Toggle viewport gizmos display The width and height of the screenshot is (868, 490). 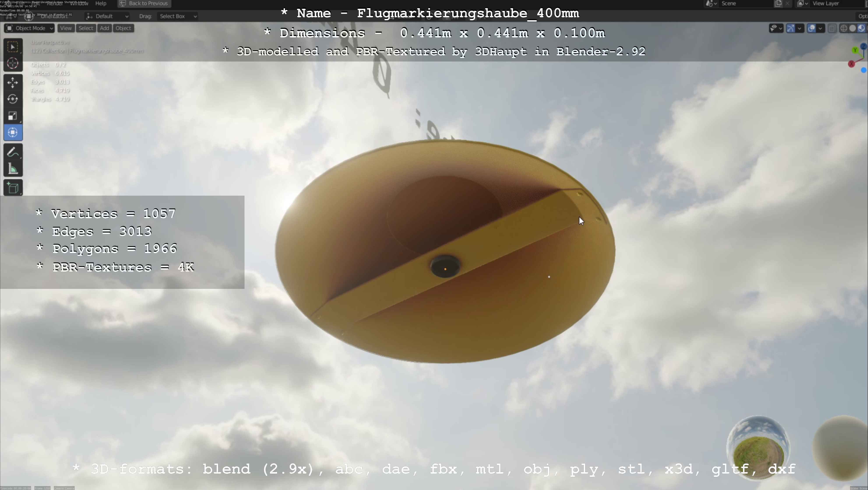(791, 28)
